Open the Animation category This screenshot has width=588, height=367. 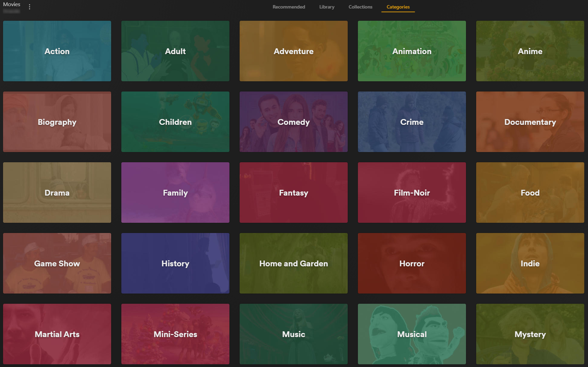click(x=412, y=51)
